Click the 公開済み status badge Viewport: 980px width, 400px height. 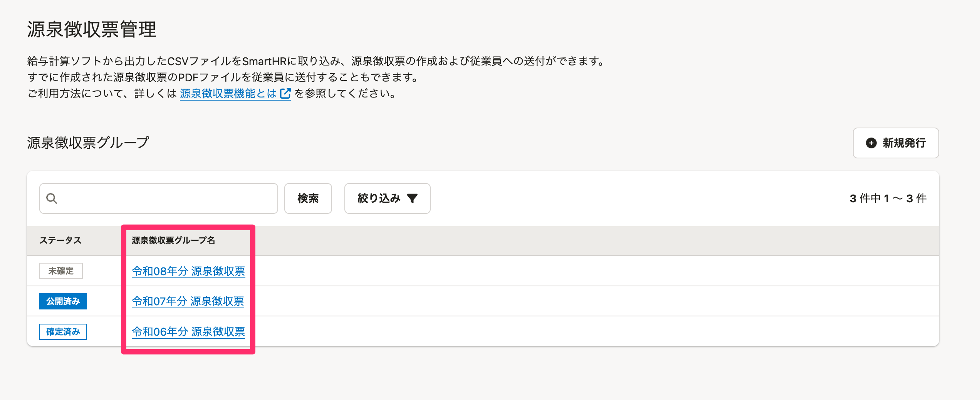pyautogui.click(x=63, y=301)
